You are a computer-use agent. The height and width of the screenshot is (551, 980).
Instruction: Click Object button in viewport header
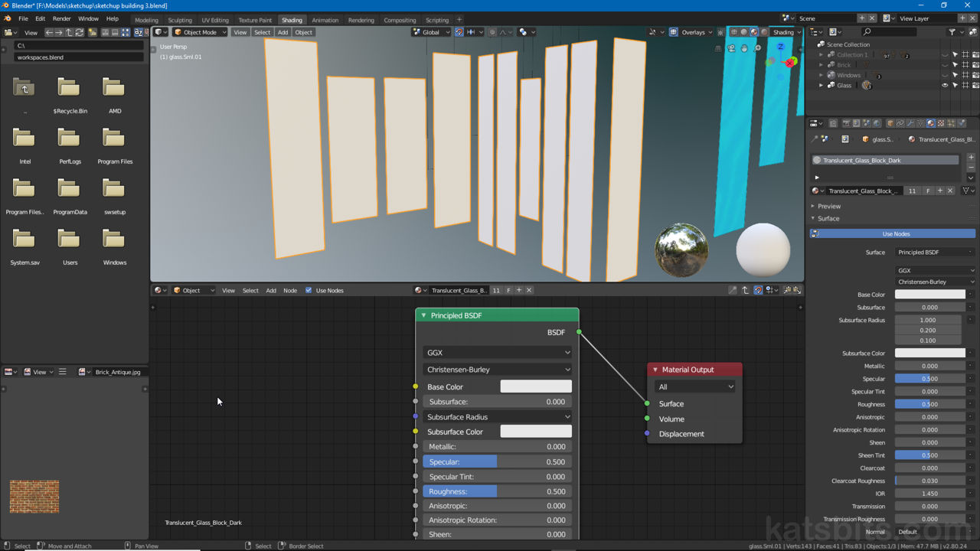[x=304, y=32]
